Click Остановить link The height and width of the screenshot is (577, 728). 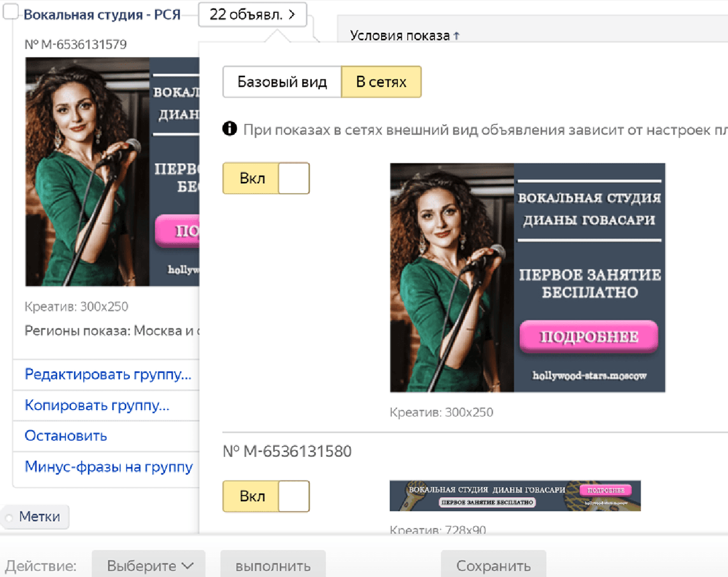(66, 436)
